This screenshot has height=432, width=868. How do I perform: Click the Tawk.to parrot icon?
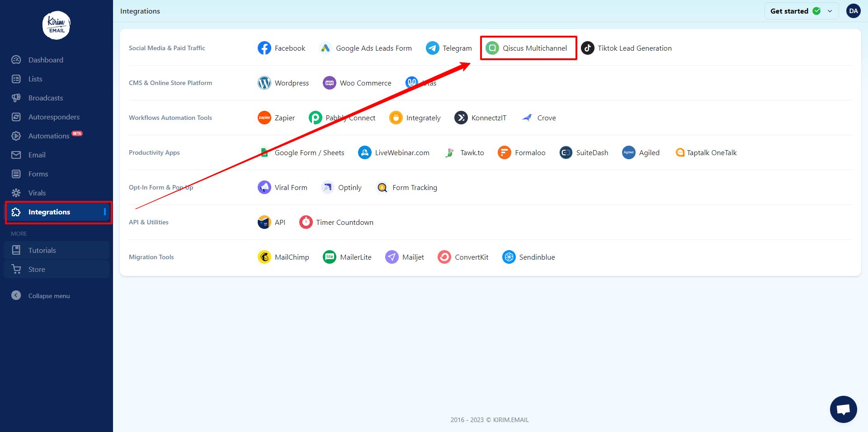tap(450, 152)
